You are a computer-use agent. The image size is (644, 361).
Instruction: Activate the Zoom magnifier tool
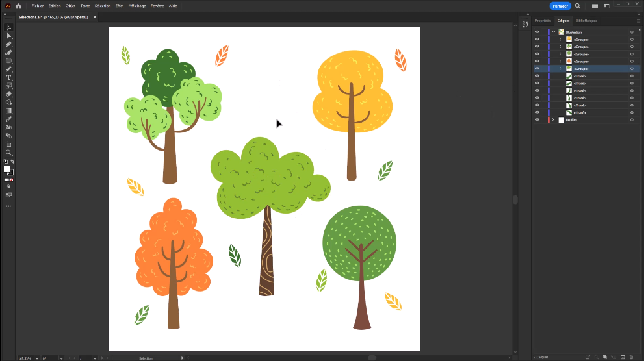pos(8,153)
